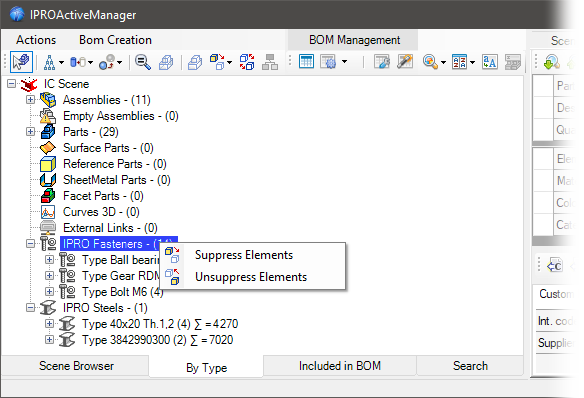The height and width of the screenshot is (398, 584).
Task: Open dropdown arrow beside orange magnifier icon
Action: (443, 63)
